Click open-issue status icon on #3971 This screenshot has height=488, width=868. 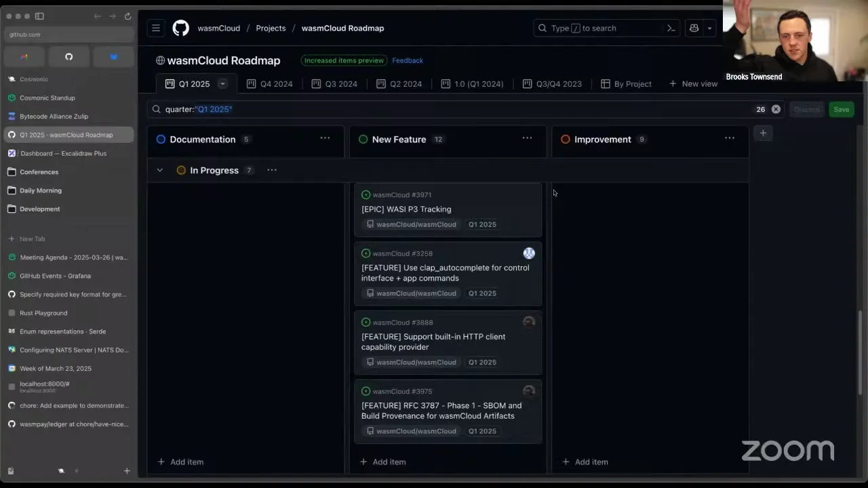click(366, 195)
